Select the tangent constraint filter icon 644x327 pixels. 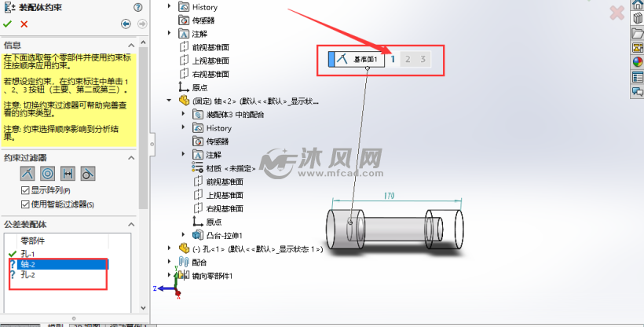click(x=88, y=174)
